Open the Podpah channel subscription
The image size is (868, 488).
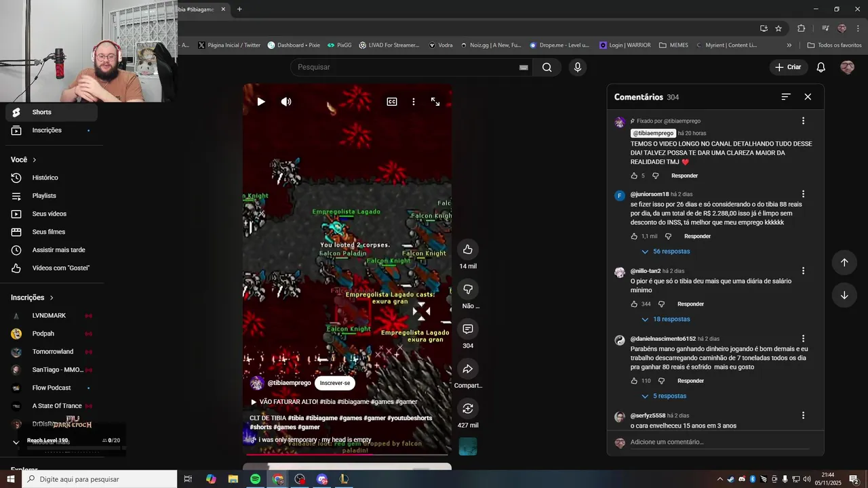52,333
